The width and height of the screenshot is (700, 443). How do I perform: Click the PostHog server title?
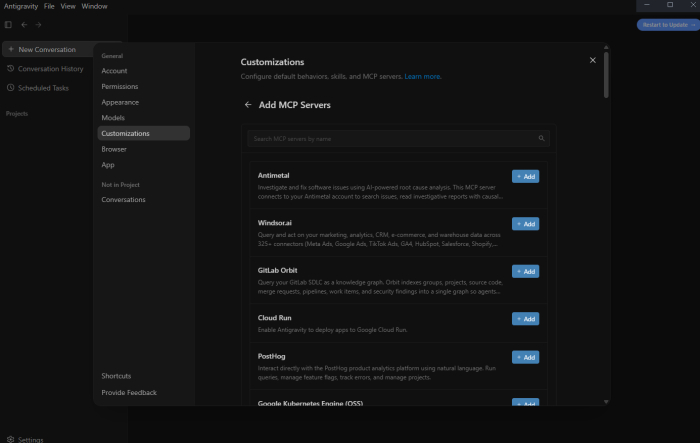click(271, 356)
